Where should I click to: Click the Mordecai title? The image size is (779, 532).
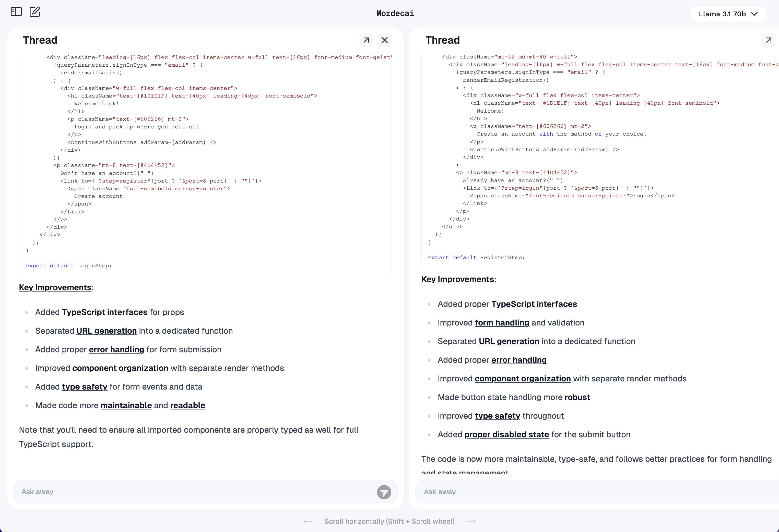click(x=395, y=13)
